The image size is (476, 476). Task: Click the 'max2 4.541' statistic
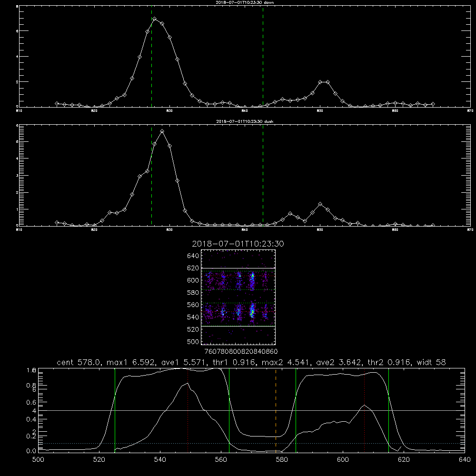pyautogui.click(x=287, y=362)
